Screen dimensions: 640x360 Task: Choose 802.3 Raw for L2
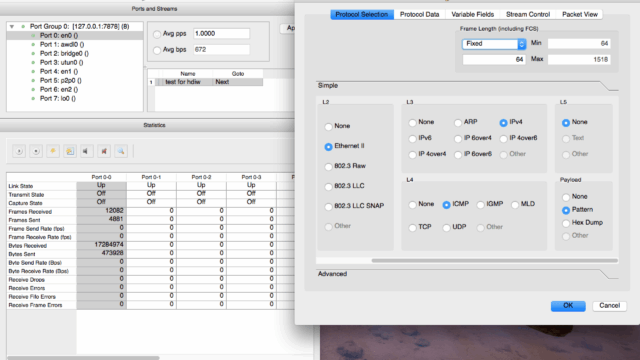click(x=328, y=167)
